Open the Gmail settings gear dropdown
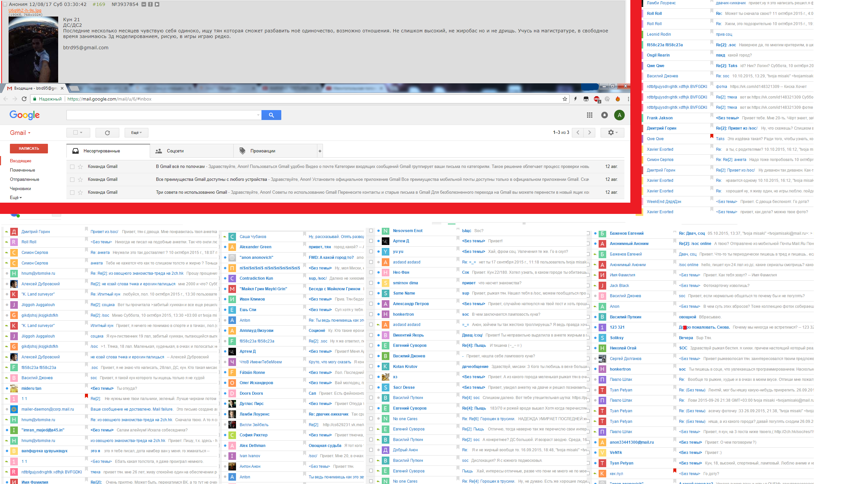This screenshot has height=484, width=868. [612, 133]
